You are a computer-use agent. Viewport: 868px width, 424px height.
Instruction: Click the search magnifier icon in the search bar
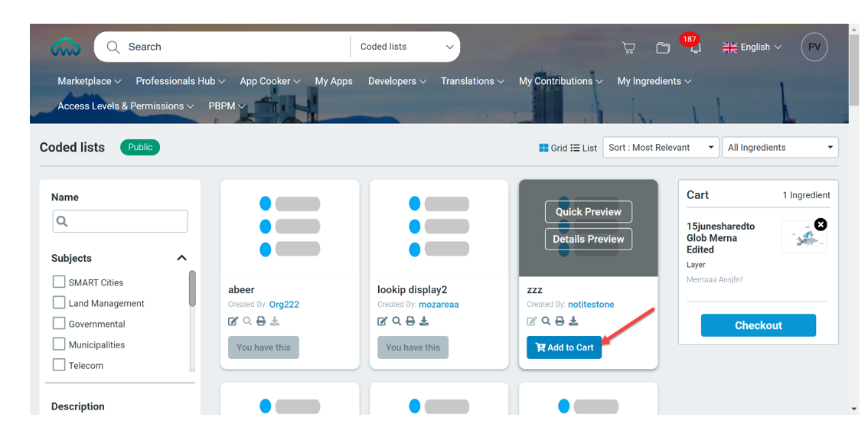pyautogui.click(x=113, y=47)
